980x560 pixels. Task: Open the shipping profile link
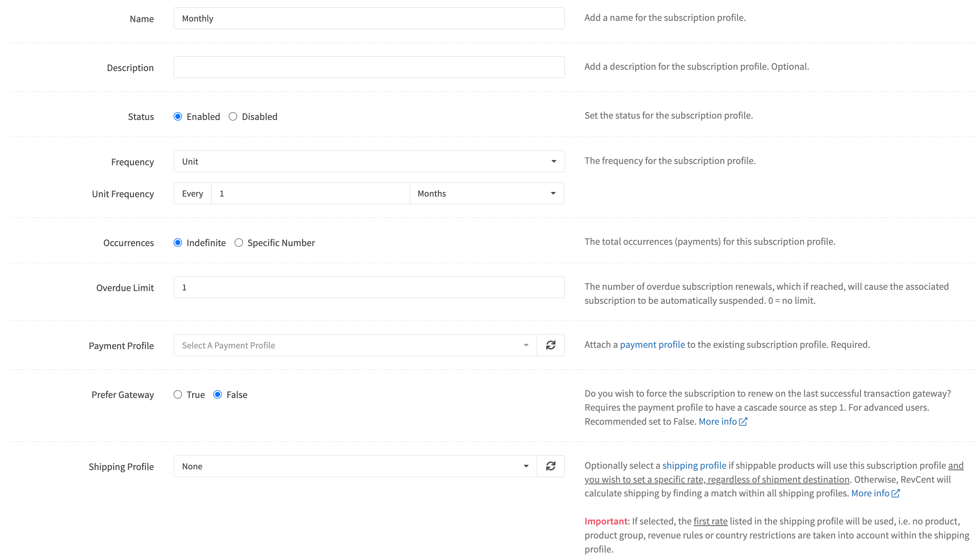694,465
